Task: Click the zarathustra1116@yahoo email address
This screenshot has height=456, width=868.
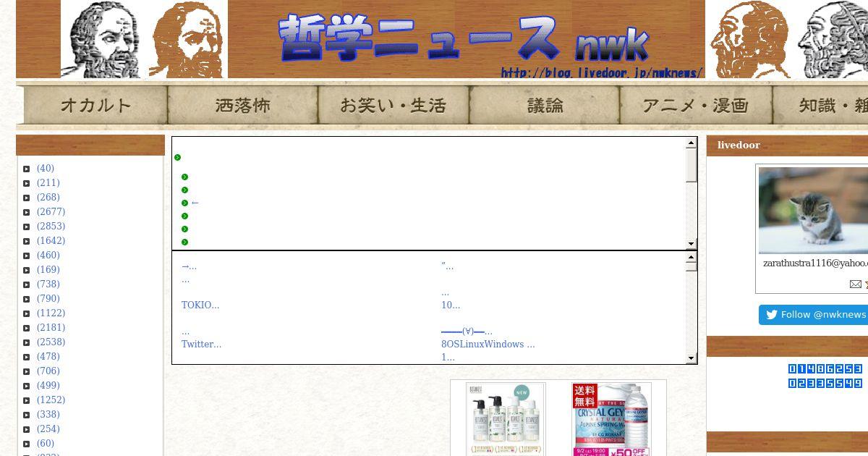Action: 815,263
